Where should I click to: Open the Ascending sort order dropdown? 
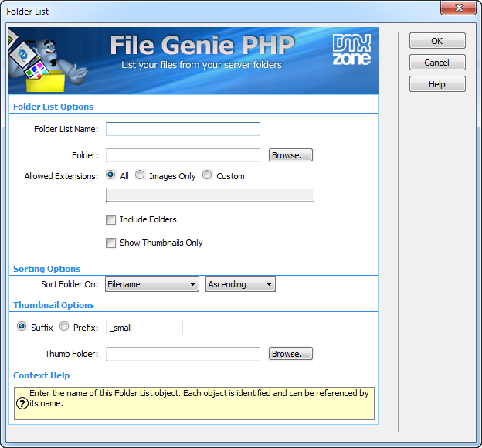click(x=240, y=284)
